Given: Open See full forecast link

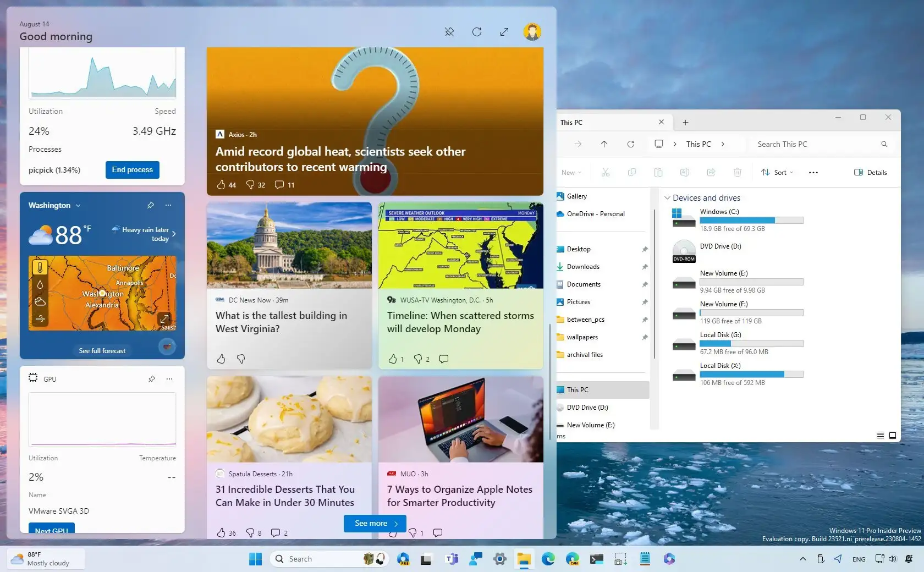Looking at the screenshot, I should click(x=102, y=350).
